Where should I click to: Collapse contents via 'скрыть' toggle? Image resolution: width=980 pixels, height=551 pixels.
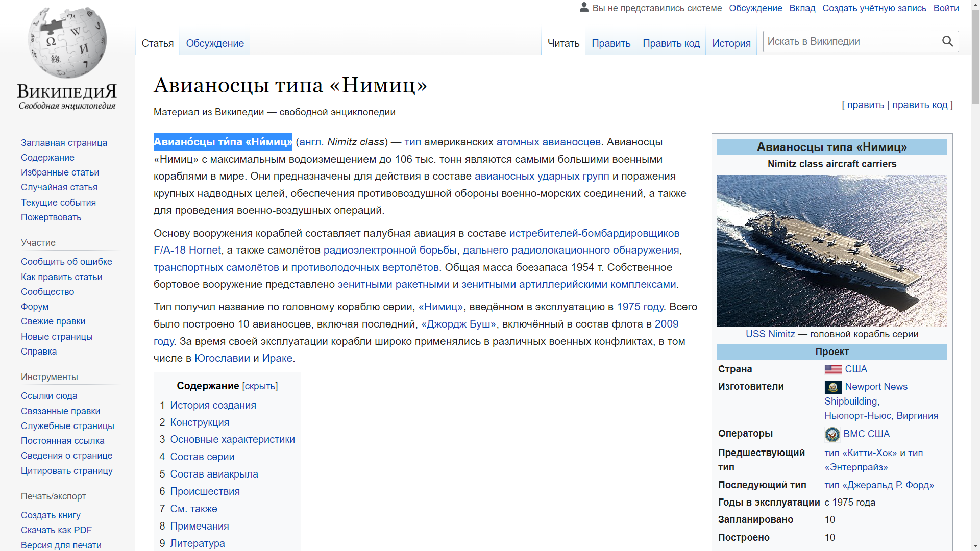pyautogui.click(x=260, y=386)
